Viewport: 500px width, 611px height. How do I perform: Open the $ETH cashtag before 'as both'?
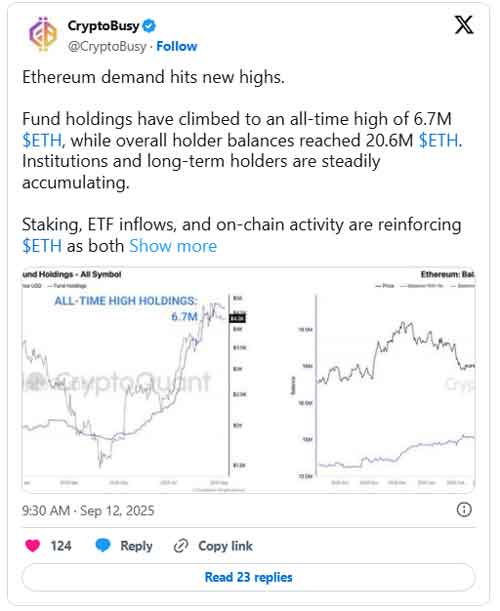click(42, 246)
